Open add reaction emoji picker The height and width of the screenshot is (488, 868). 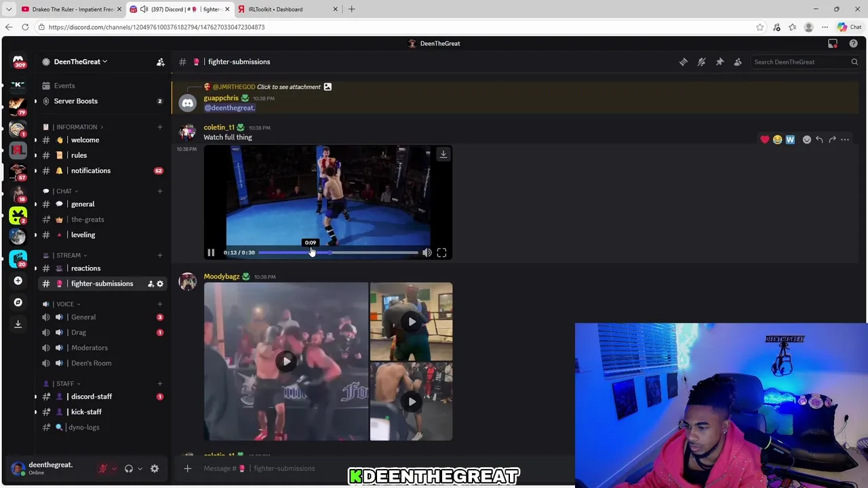point(806,140)
